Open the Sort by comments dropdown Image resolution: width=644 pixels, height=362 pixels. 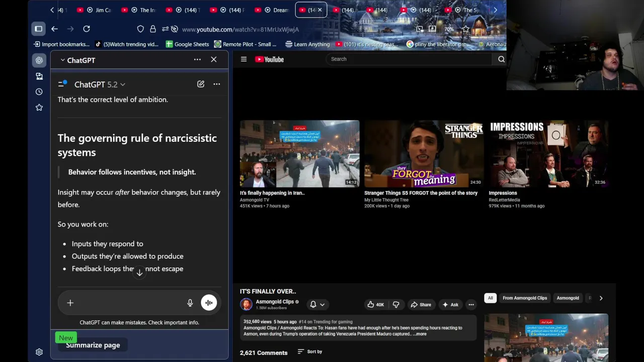310,352
